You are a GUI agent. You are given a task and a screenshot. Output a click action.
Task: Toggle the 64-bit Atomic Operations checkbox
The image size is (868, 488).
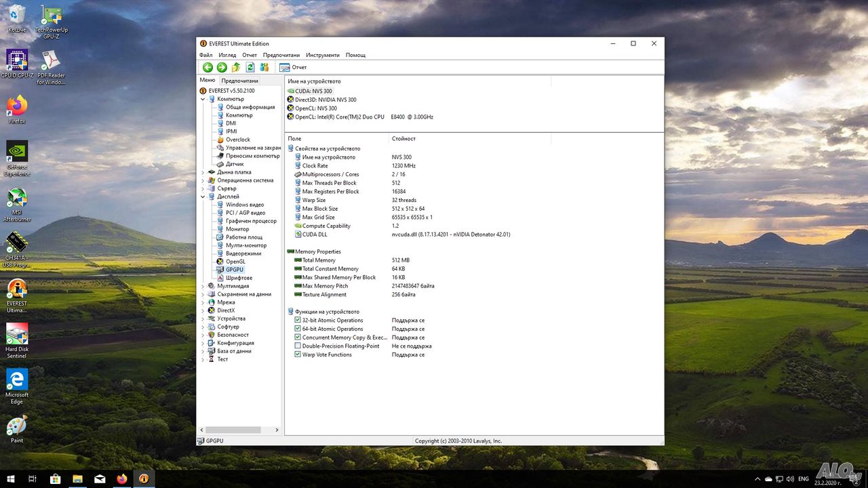click(298, 329)
